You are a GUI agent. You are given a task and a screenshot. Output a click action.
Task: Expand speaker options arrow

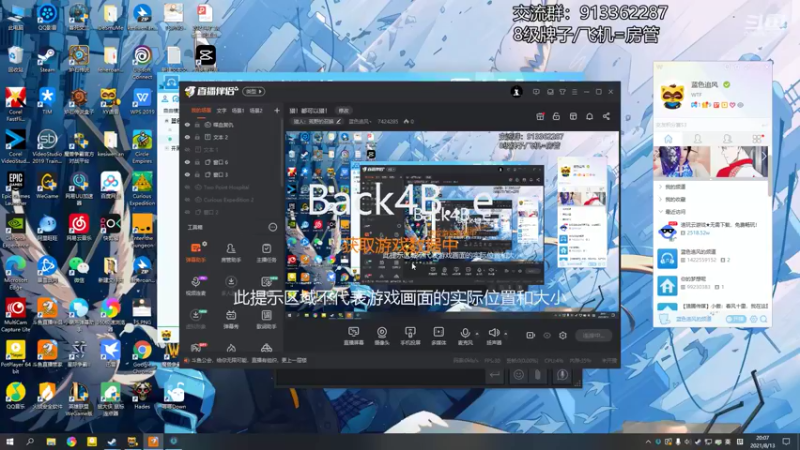[x=506, y=334]
